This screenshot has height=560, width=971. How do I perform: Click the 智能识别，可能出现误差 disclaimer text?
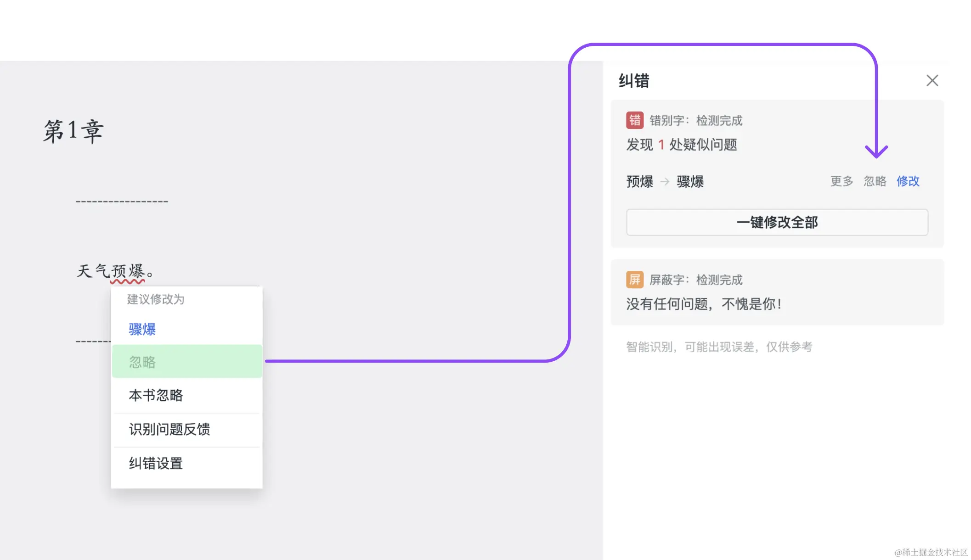tap(719, 347)
